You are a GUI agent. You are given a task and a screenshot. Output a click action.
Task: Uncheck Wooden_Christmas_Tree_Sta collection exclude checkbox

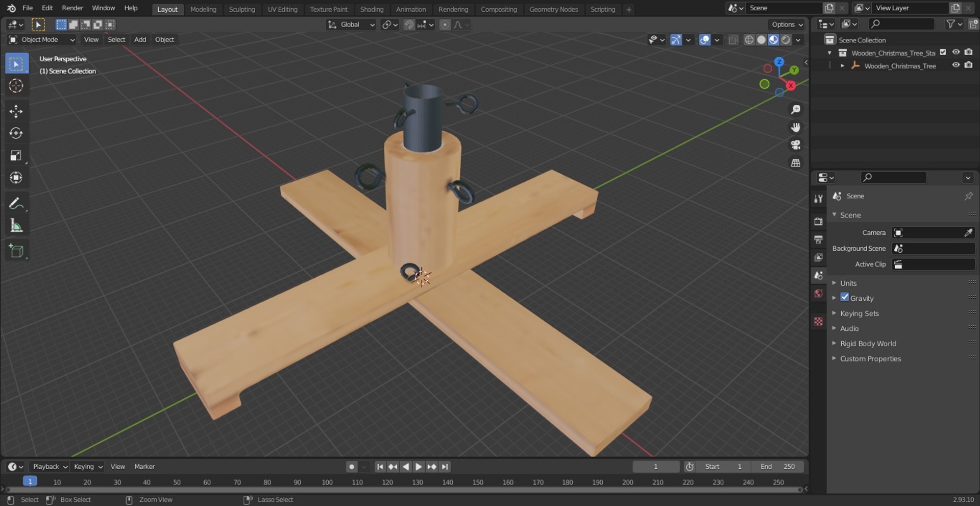tap(943, 52)
